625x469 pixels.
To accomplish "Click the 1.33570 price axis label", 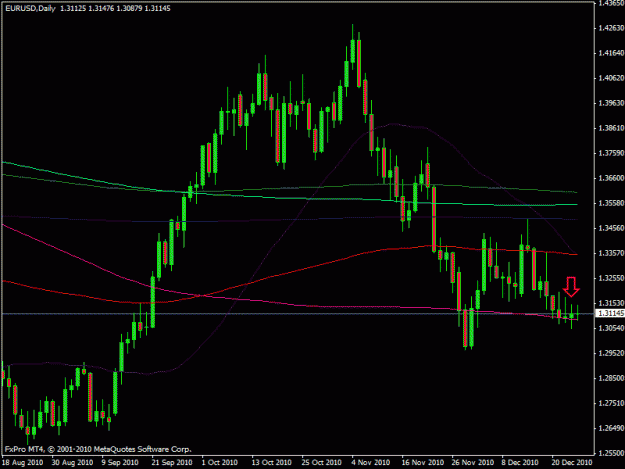I will pos(611,253).
